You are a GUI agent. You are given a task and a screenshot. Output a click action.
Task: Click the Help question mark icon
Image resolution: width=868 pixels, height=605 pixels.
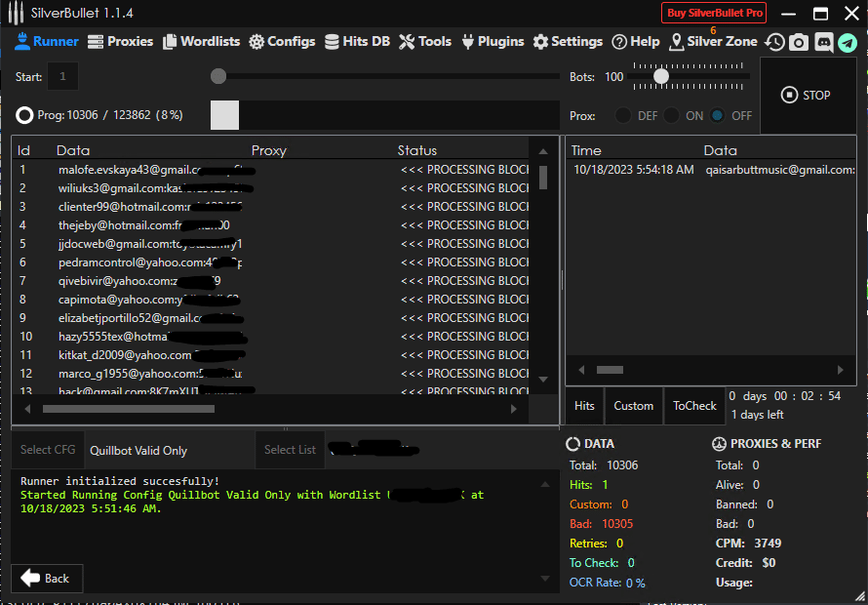click(x=619, y=42)
